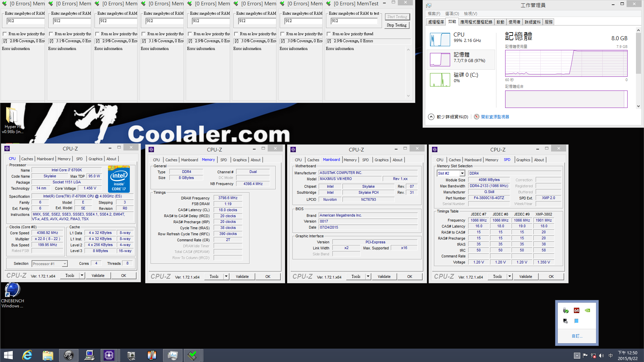The width and height of the screenshot is (644, 362).
Task: Check low priority option in the first MemTest
Action: tap(5, 34)
